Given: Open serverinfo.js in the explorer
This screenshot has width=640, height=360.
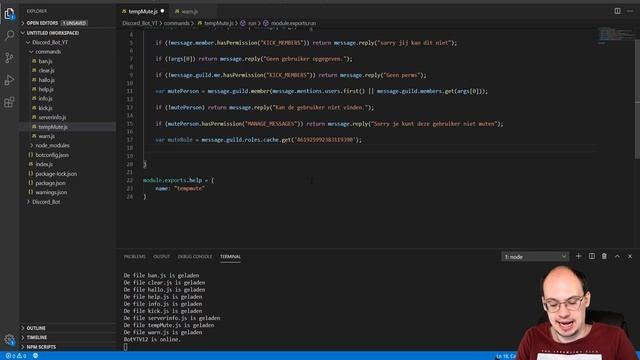Looking at the screenshot, I should click(x=52, y=118).
